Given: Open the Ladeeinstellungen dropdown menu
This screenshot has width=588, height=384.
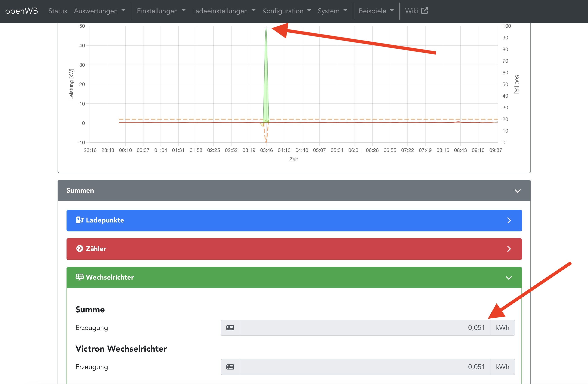Looking at the screenshot, I should coord(223,11).
